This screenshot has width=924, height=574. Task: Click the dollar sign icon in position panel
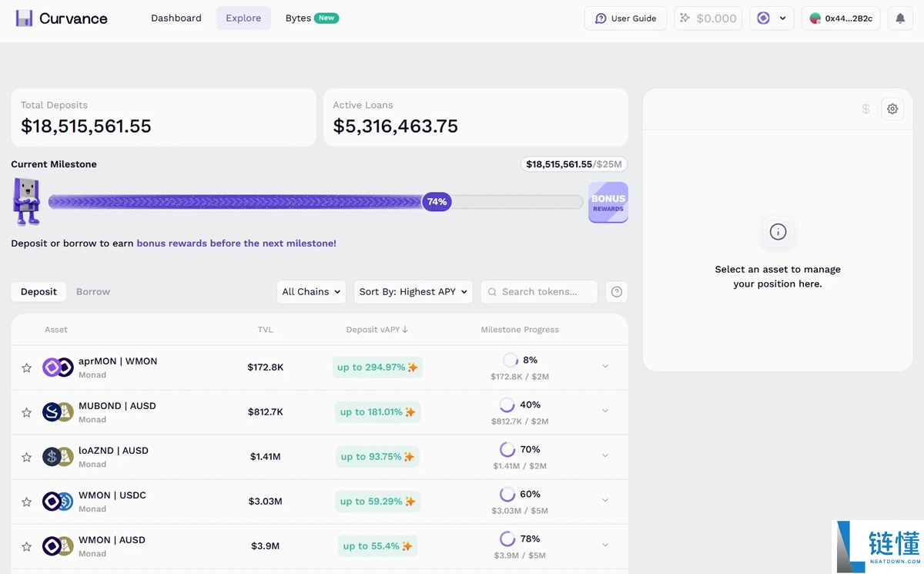(x=865, y=109)
